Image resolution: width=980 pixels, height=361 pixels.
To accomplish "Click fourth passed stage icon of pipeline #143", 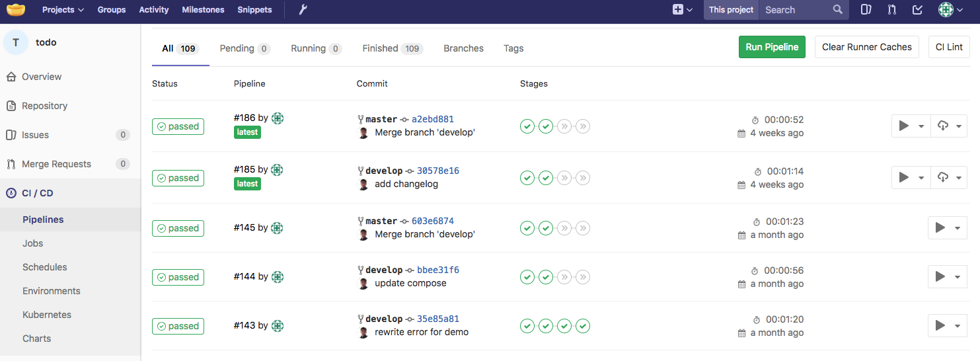I will [x=582, y=326].
